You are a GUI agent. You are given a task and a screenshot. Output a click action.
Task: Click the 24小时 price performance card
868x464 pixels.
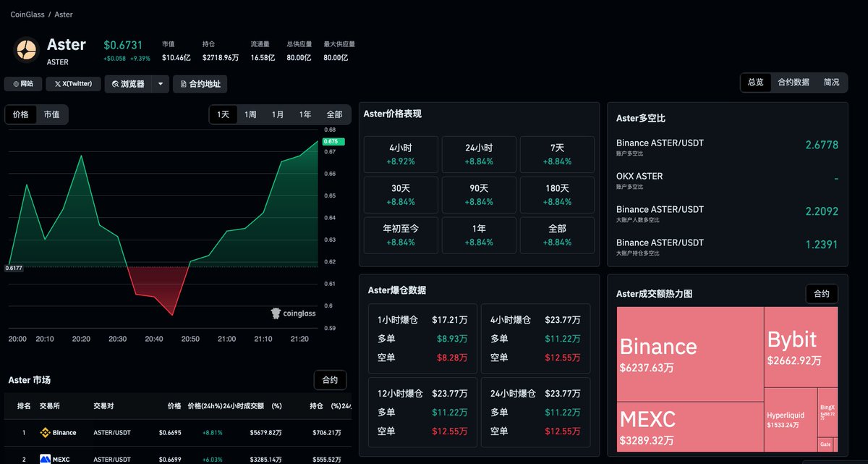pyautogui.click(x=479, y=154)
